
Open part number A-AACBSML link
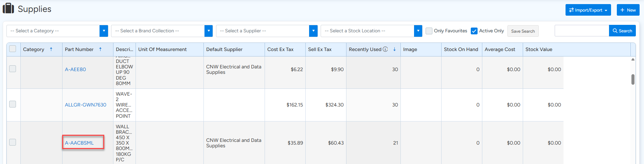click(x=79, y=143)
